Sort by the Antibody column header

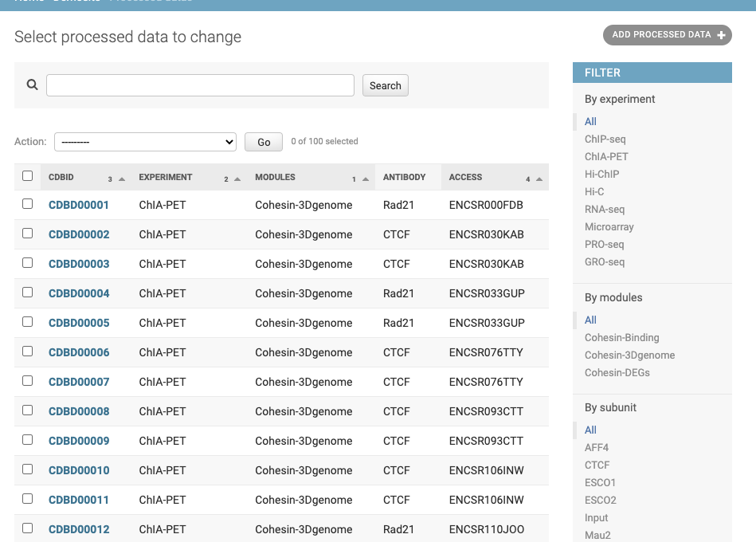pyautogui.click(x=404, y=177)
